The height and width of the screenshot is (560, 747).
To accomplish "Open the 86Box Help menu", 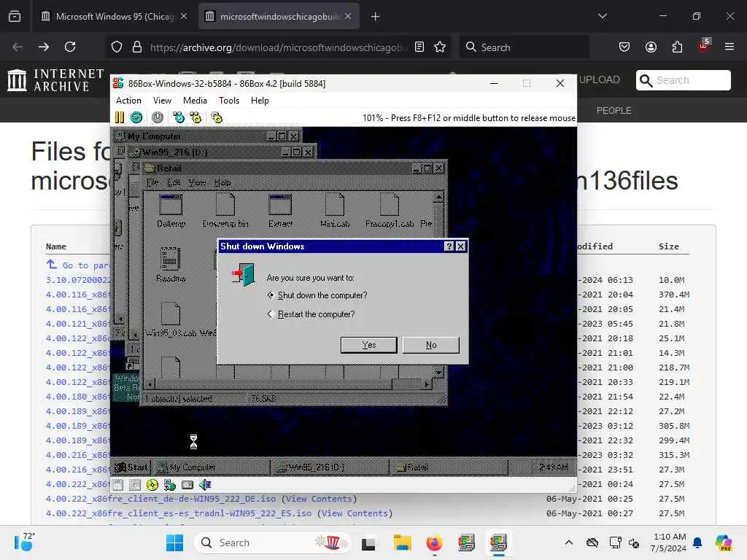I will [260, 101].
